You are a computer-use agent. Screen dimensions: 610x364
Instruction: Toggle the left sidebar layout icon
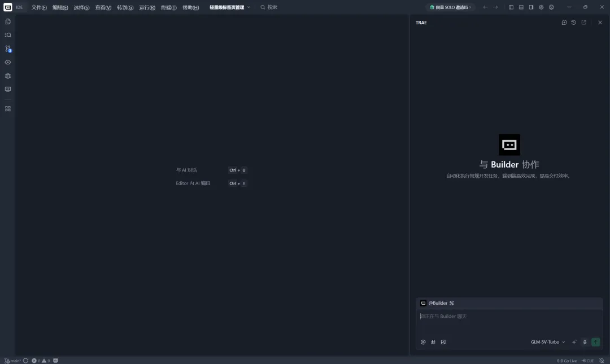511,7
